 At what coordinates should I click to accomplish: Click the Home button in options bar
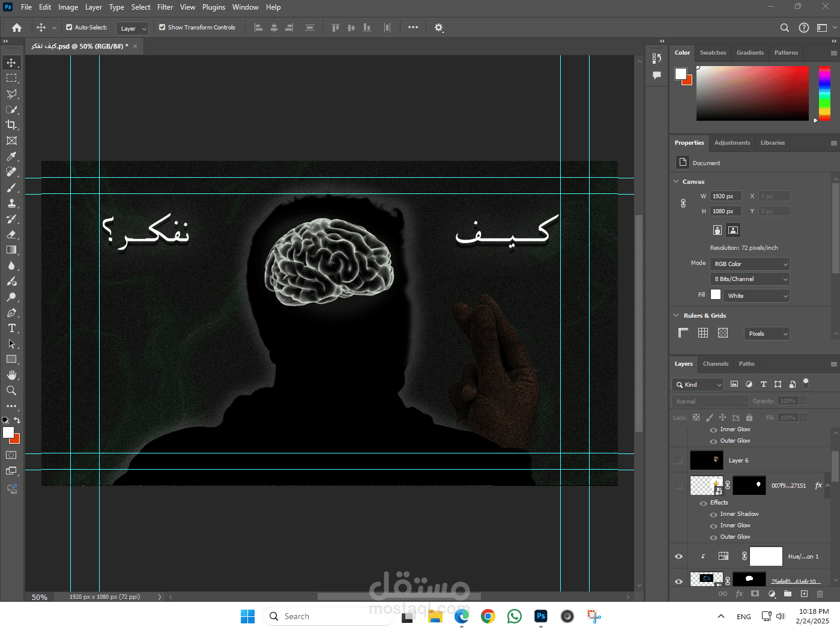coord(17,28)
